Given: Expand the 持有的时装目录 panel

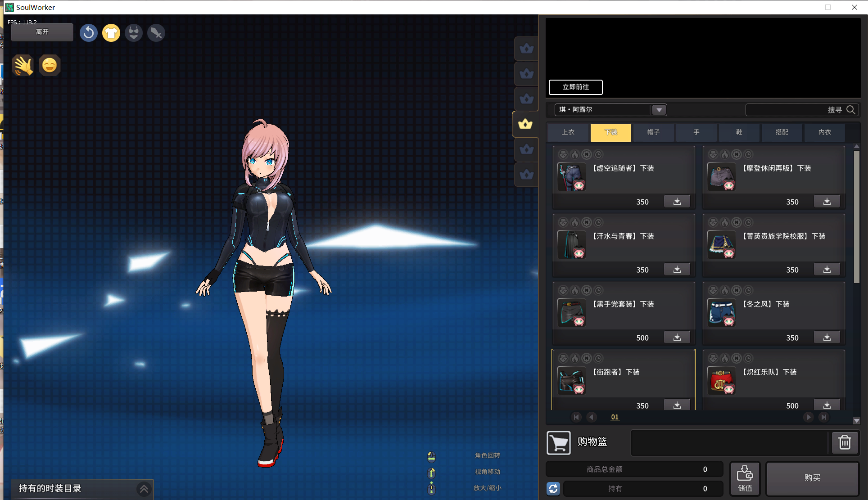Looking at the screenshot, I should pos(144,489).
